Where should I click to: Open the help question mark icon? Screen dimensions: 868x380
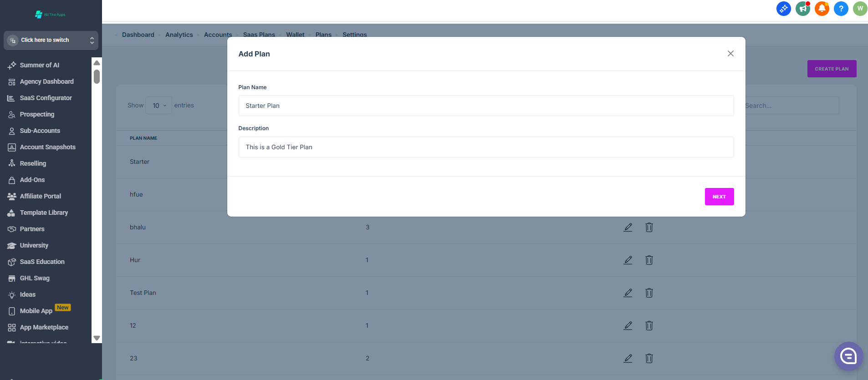coord(841,8)
